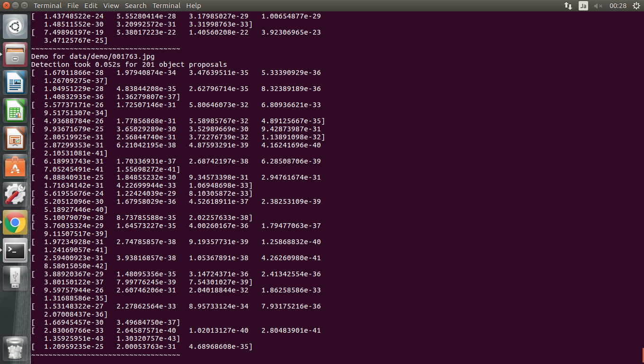
Task: Open the File menu
Action: tap(73, 6)
